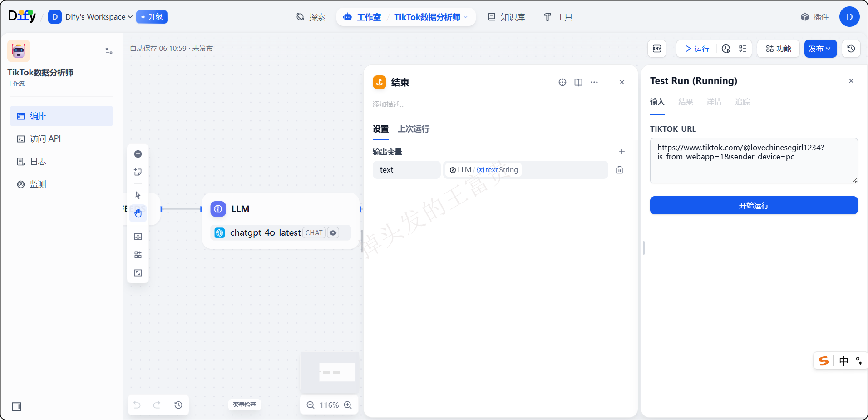Open the 工作室 studio menu
Image resolution: width=868 pixels, height=420 pixels.
point(362,17)
